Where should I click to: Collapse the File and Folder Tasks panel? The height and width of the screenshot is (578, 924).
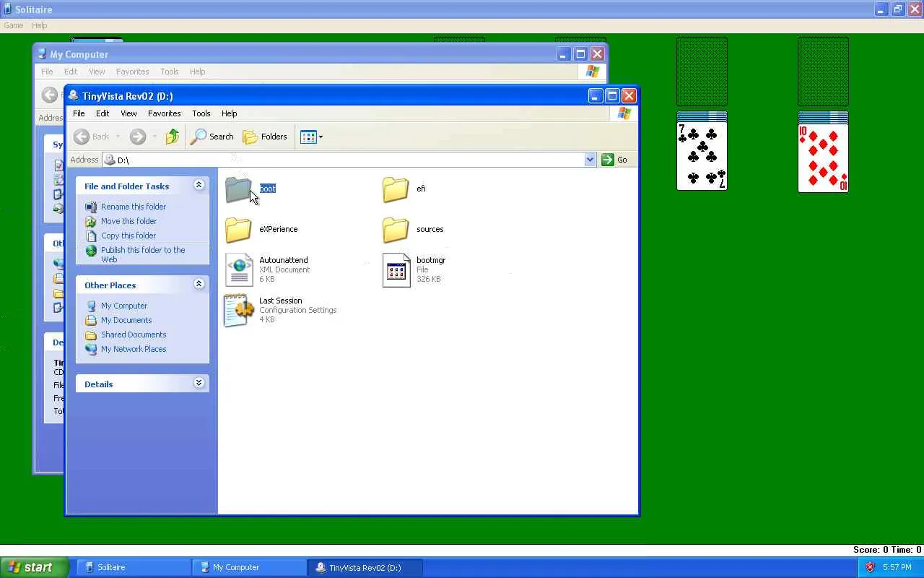click(x=199, y=186)
